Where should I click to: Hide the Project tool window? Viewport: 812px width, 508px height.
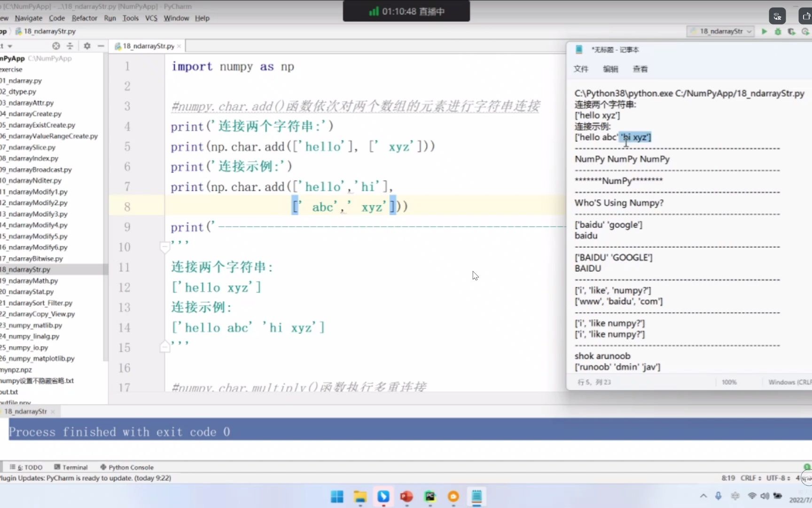[101, 46]
